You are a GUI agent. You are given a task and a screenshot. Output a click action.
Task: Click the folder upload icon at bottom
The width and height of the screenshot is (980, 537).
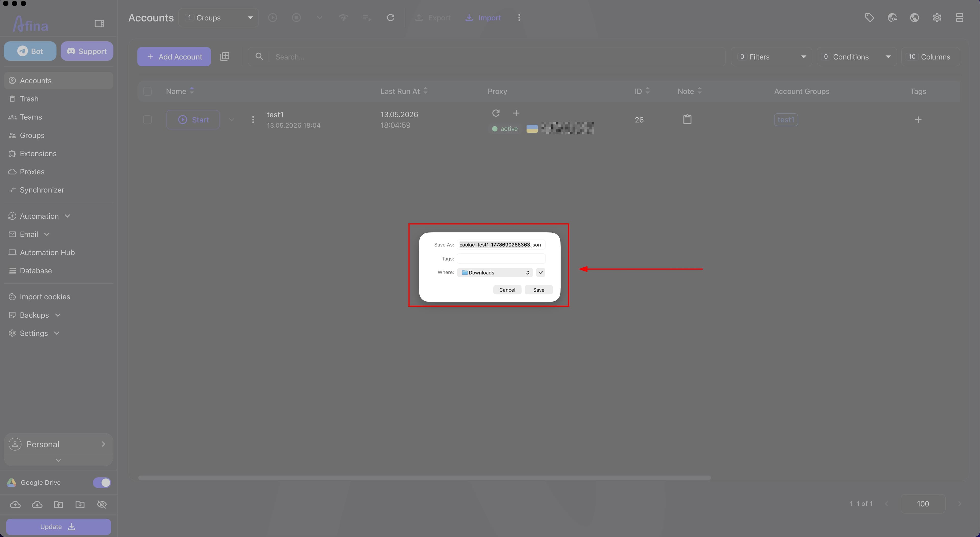click(59, 505)
